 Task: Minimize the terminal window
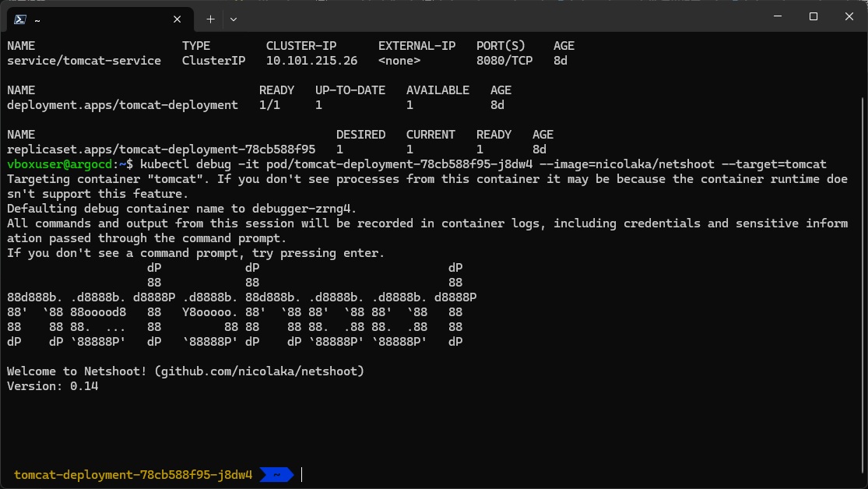(778, 16)
